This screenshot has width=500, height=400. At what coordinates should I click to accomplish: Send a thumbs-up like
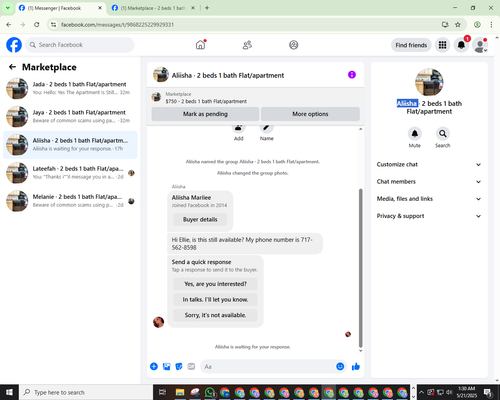pos(356,367)
